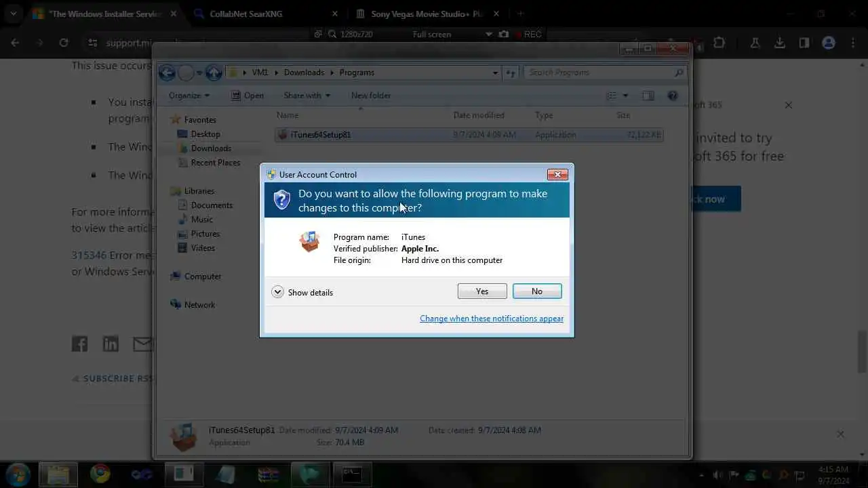Select Programs in the Explorer breadcrumb path

pos(357,73)
